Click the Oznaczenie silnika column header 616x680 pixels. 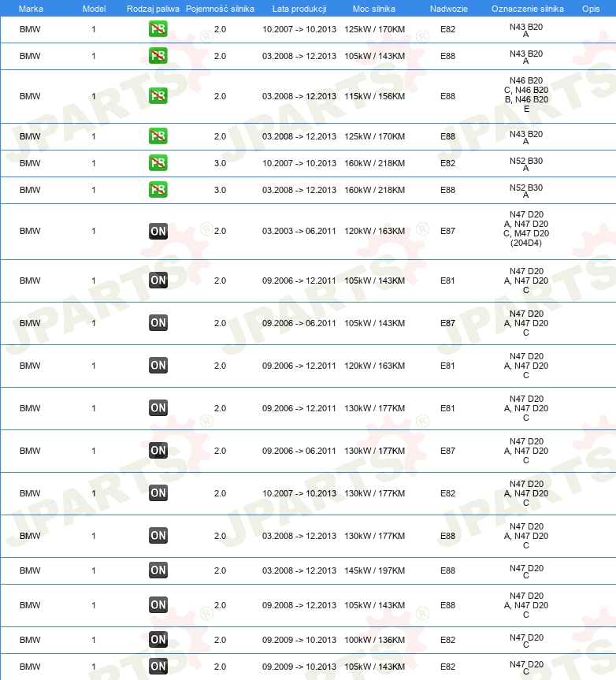[x=528, y=9]
